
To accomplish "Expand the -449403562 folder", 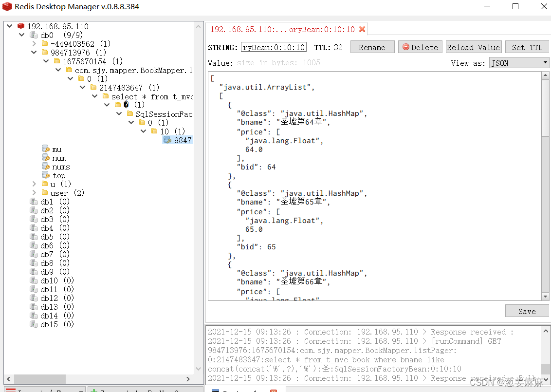I will coord(34,44).
